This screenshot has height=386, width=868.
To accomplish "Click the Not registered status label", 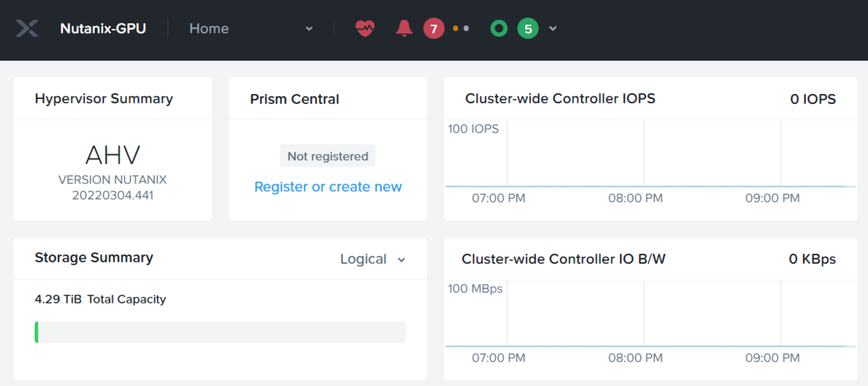I will coord(328,156).
